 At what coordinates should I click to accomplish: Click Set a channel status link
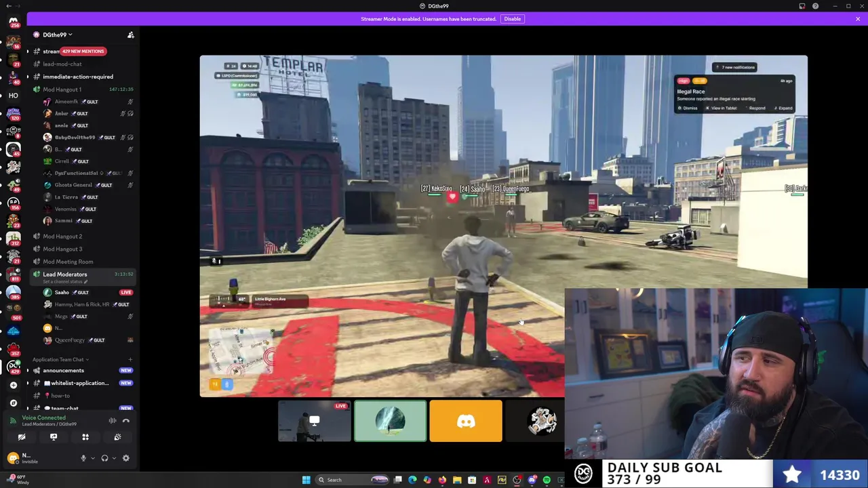(64, 282)
